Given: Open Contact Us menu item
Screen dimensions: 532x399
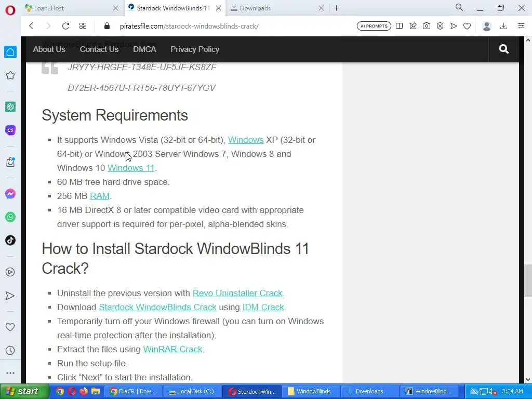Looking at the screenshot, I should coord(99,49).
